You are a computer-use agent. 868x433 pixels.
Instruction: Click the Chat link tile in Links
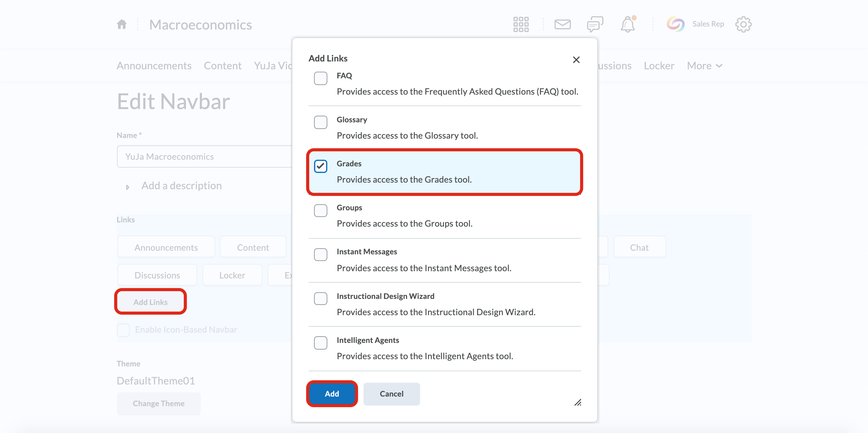[x=639, y=247]
